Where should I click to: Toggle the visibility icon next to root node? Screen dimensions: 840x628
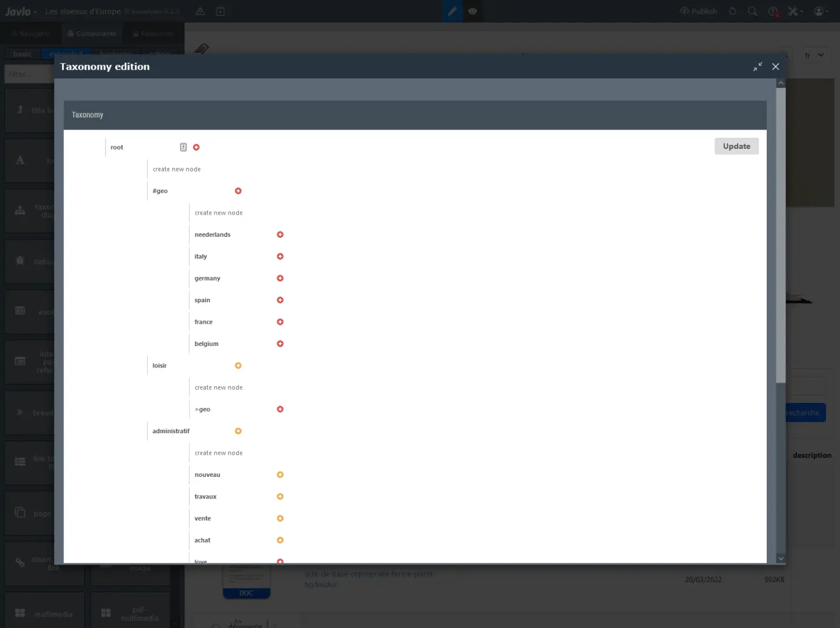pyautogui.click(x=183, y=147)
